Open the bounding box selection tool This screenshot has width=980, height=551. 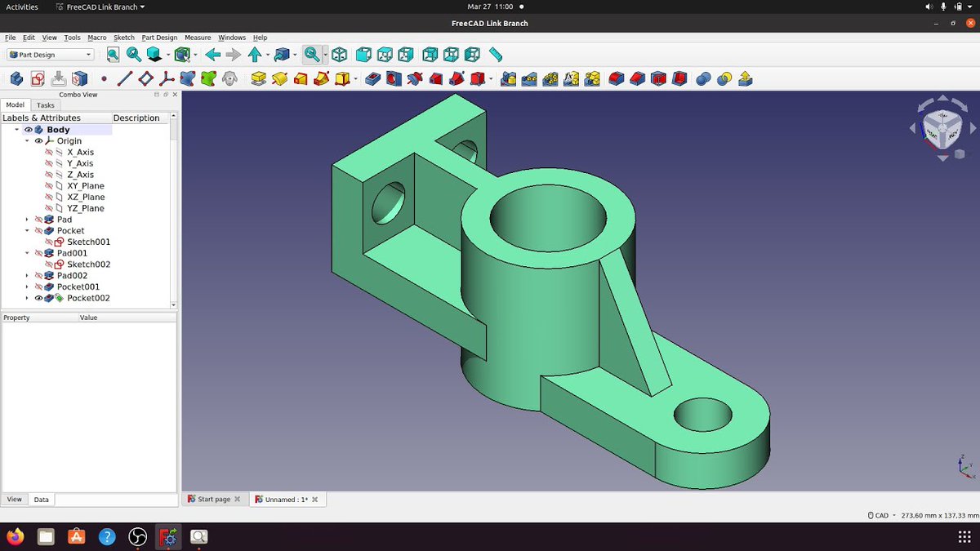coord(181,55)
